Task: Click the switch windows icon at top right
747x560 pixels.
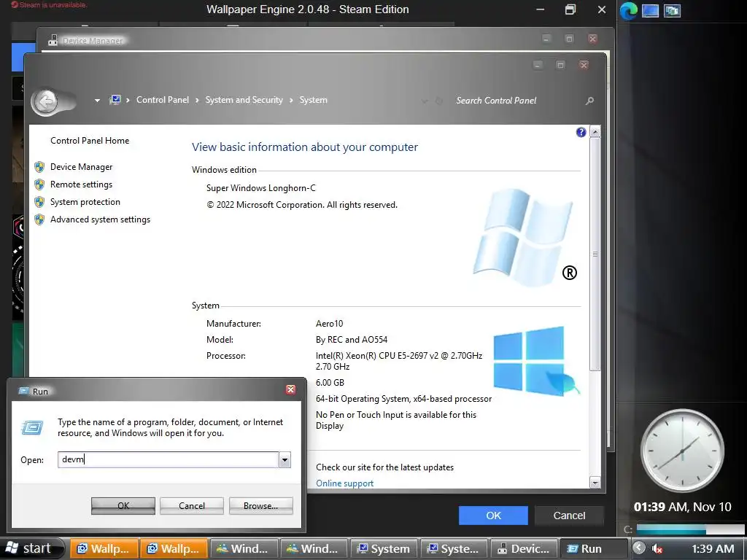Action: (x=672, y=10)
